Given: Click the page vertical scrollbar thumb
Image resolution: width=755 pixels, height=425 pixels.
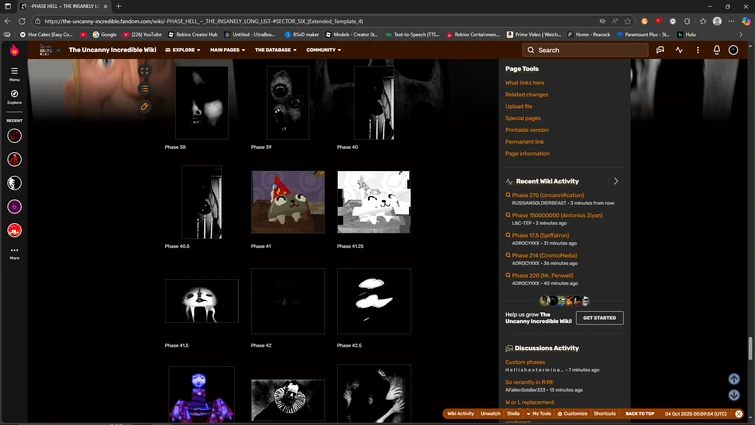Looking at the screenshot, I should point(750,348).
